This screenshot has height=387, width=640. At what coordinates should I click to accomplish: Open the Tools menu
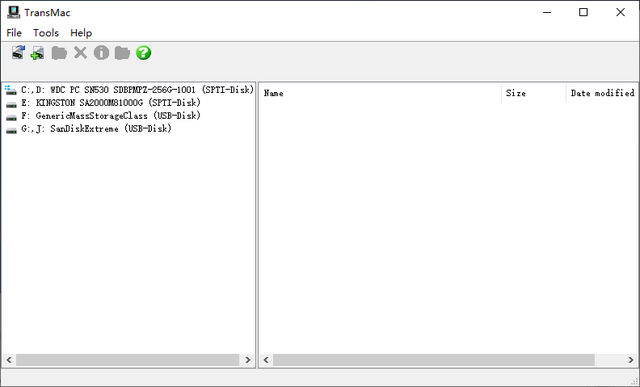[x=46, y=33]
